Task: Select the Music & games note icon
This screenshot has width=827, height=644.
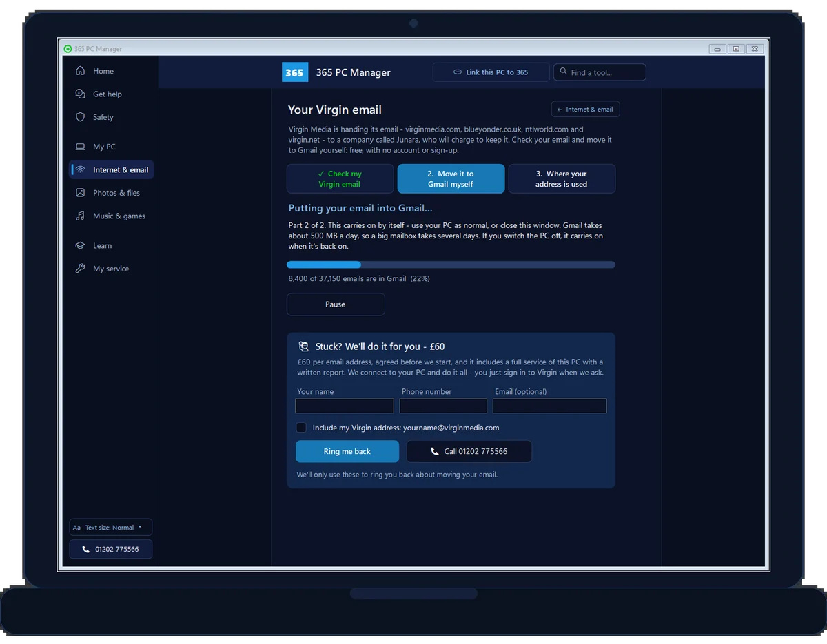Action: click(81, 216)
